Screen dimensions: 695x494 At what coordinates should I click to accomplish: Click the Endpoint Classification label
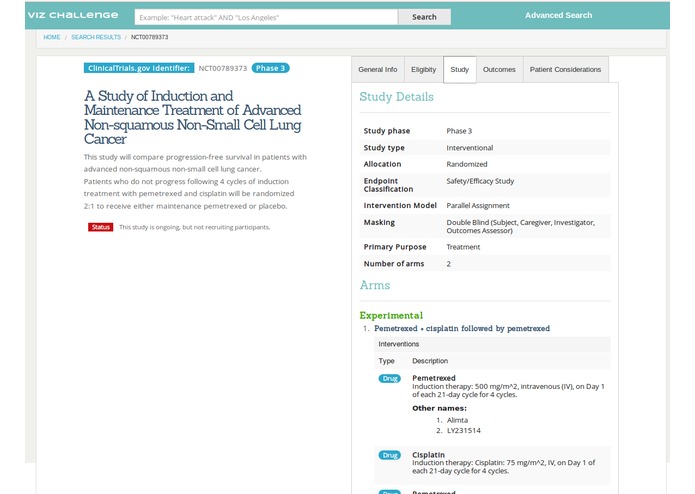coord(388,185)
